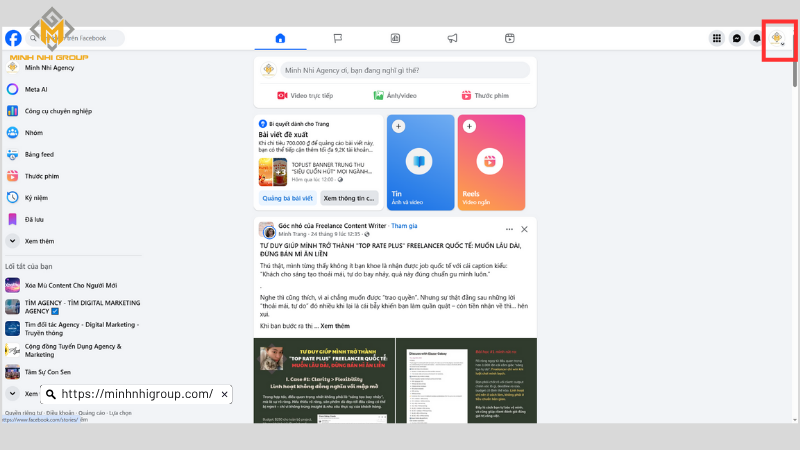800x450 pixels.
Task: Click the magnifier in URL search box
Action: pos(51,394)
